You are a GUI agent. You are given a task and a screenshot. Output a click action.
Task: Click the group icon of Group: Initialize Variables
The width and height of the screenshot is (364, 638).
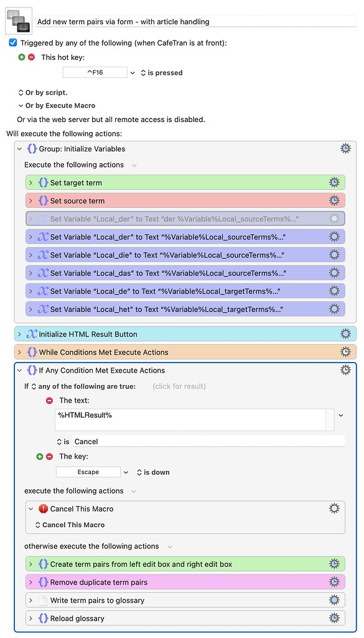tap(32, 148)
